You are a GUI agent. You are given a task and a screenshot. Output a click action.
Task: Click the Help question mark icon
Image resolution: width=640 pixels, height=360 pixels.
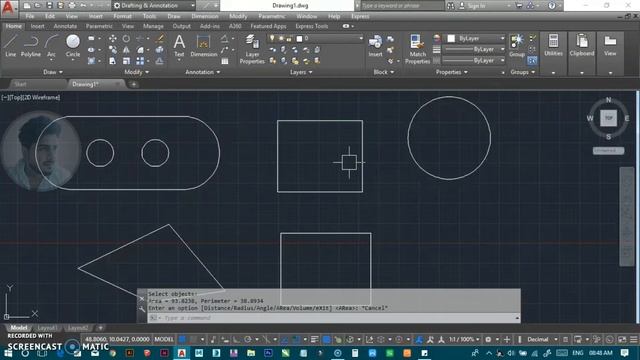(552, 6)
